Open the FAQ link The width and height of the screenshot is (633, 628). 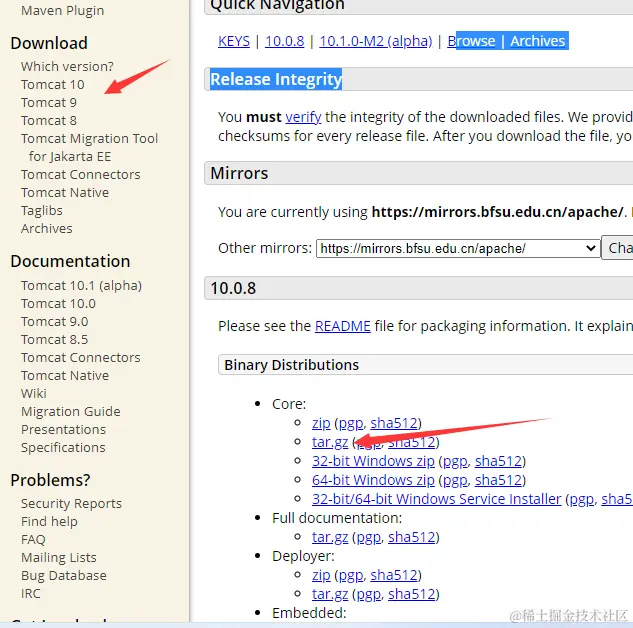point(33,540)
